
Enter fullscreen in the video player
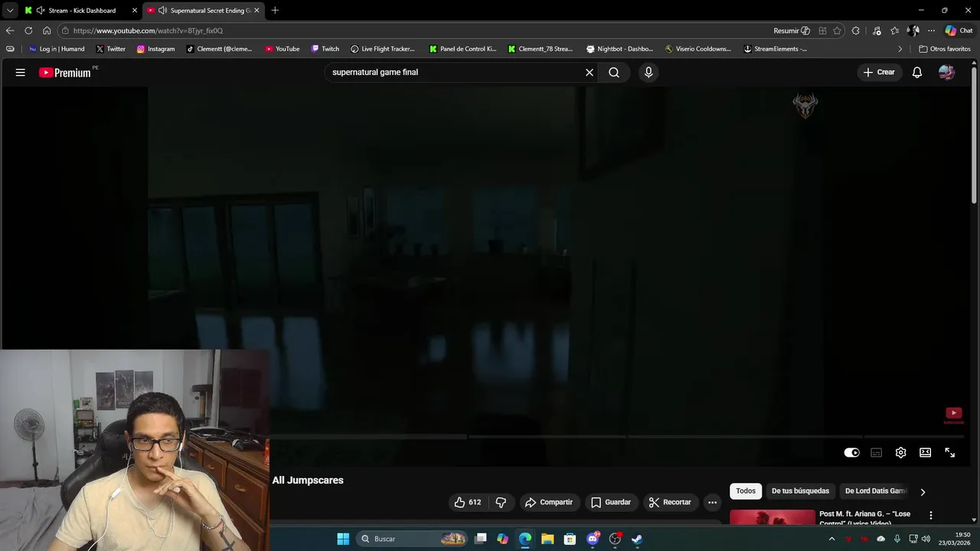(x=950, y=452)
